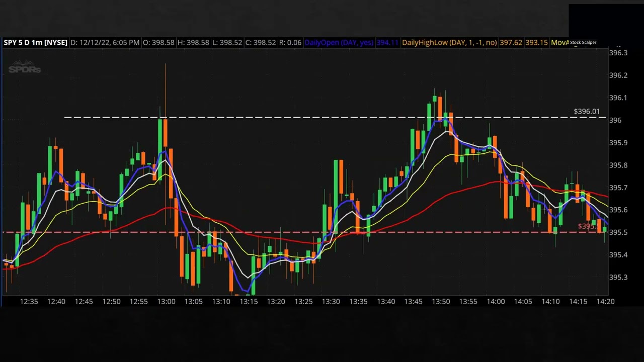Click the 13:20 time axis label
Screen dimensions: 644x362
tap(276, 302)
